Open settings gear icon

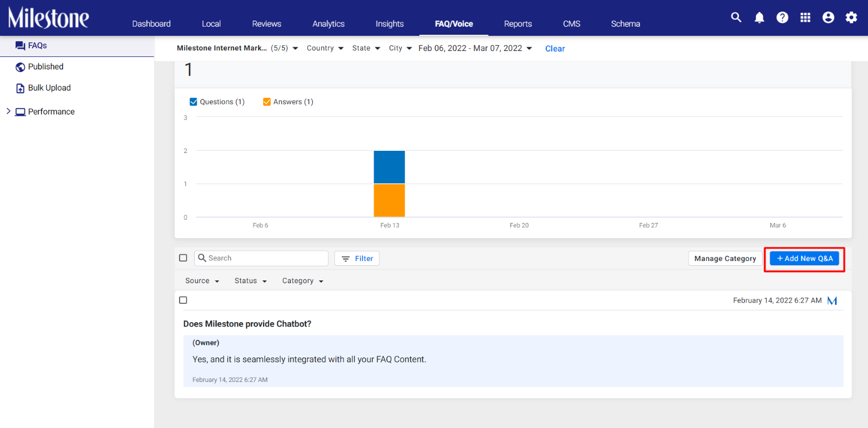[x=851, y=17]
